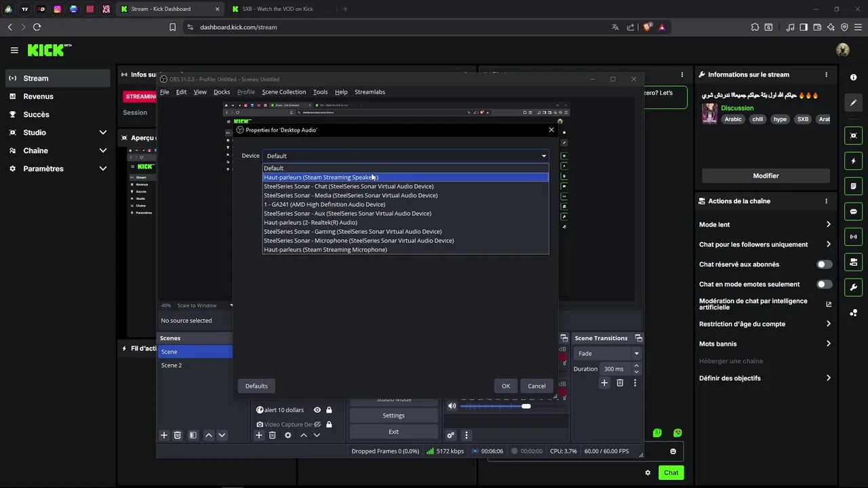Remove transition with Scene Transitions trash icon
Screen dimensions: 868x488
point(620,383)
